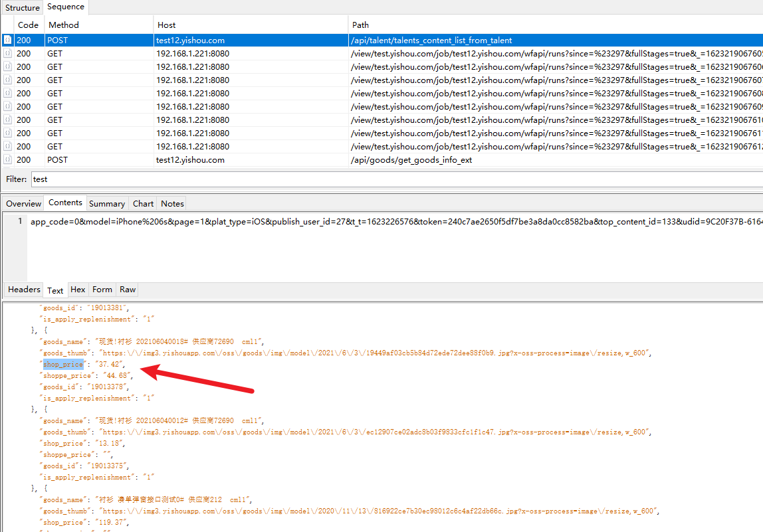This screenshot has height=532, width=763.
Task: Switch to the Chart tab
Action: 143,203
